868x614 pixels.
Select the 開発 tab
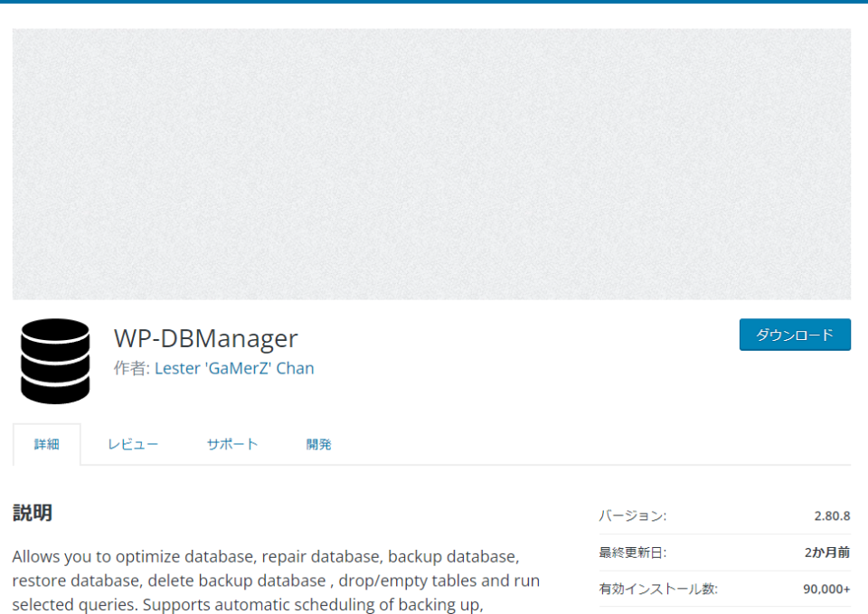318,444
